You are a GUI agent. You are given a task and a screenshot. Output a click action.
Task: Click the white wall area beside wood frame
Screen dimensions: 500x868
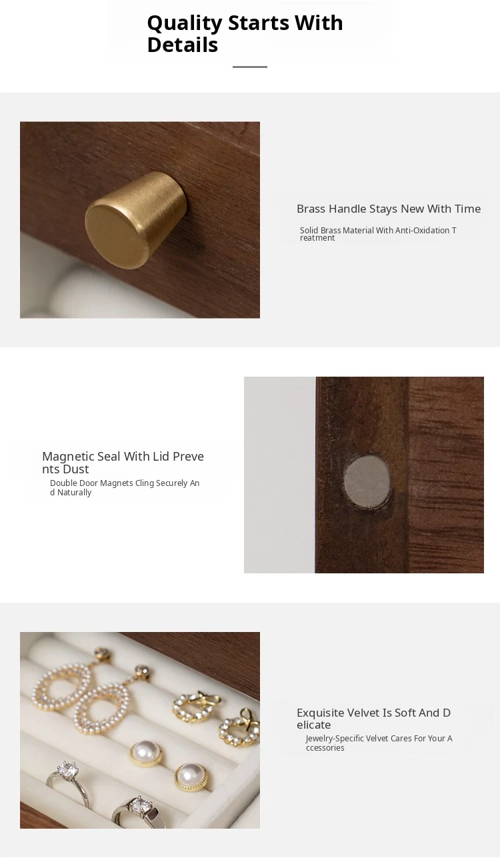(279, 475)
